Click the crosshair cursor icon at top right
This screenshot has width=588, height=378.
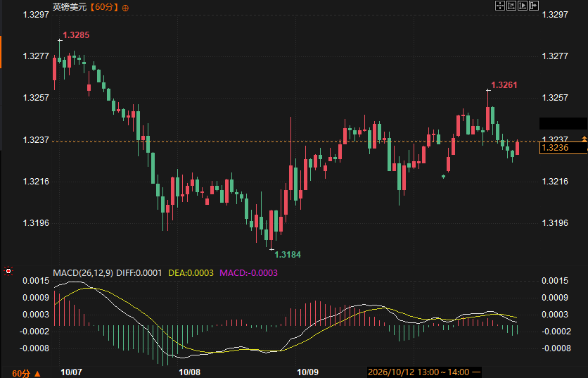tap(500, 6)
